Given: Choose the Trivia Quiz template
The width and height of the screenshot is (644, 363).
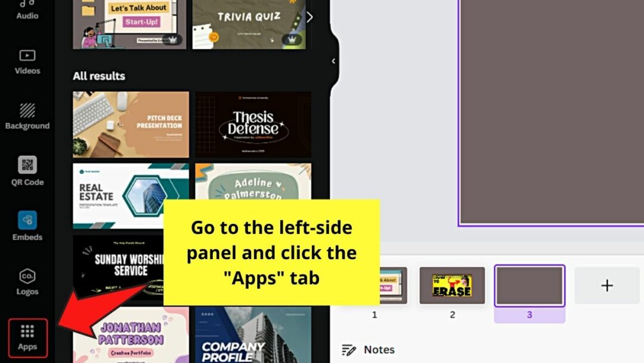Looking at the screenshot, I should [249, 18].
